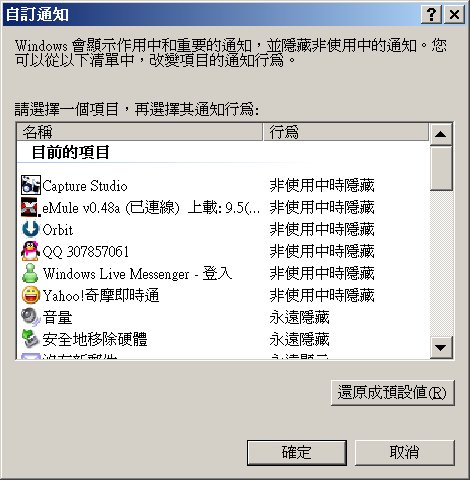470x480 pixels.
Task: Click the scrollbar down arrow
Action: pyautogui.click(x=441, y=347)
